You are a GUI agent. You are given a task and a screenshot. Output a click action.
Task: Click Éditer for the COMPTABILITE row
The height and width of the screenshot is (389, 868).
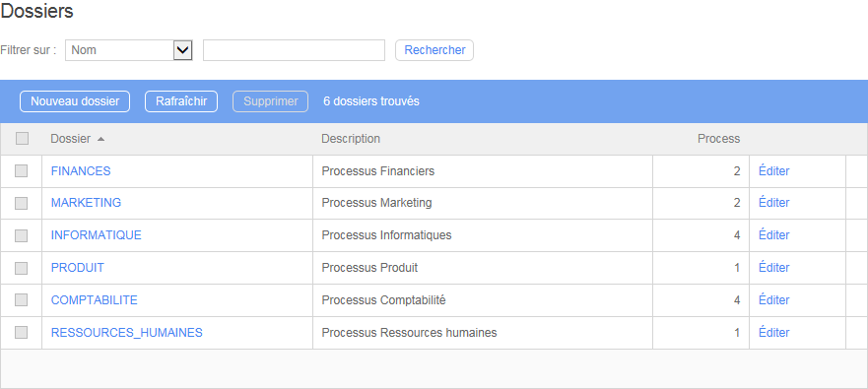pos(773,300)
